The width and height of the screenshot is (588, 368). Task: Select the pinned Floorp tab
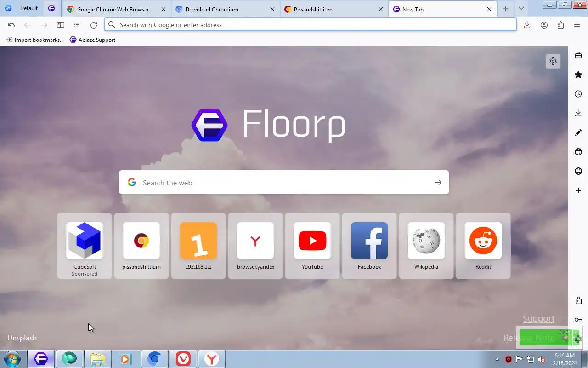coord(51,9)
